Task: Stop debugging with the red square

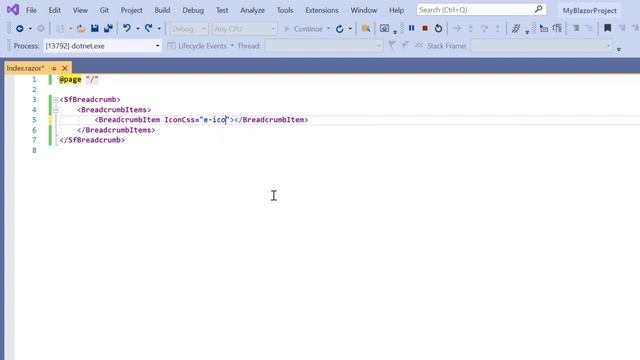Action: tap(425, 28)
